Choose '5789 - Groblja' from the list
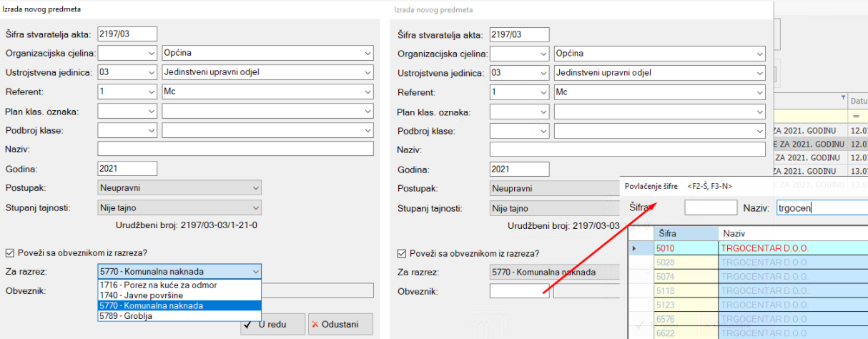 [x=126, y=315]
